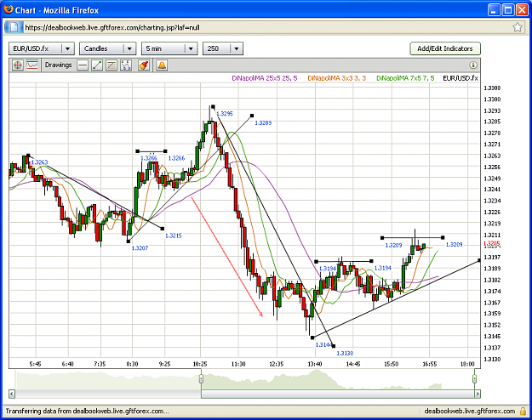Click the 1.3130 price axis label
532x420 pixels.
(492, 359)
